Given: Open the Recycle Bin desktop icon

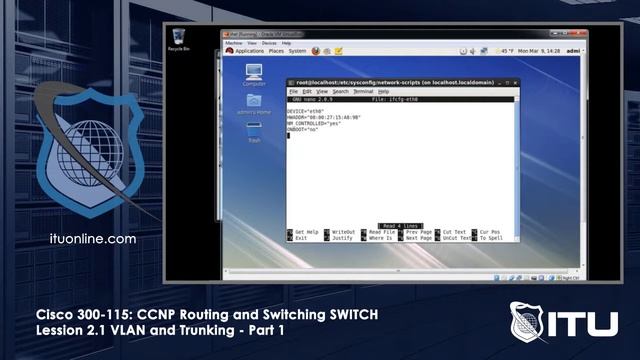Looking at the screenshot, I should pos(179,40).
